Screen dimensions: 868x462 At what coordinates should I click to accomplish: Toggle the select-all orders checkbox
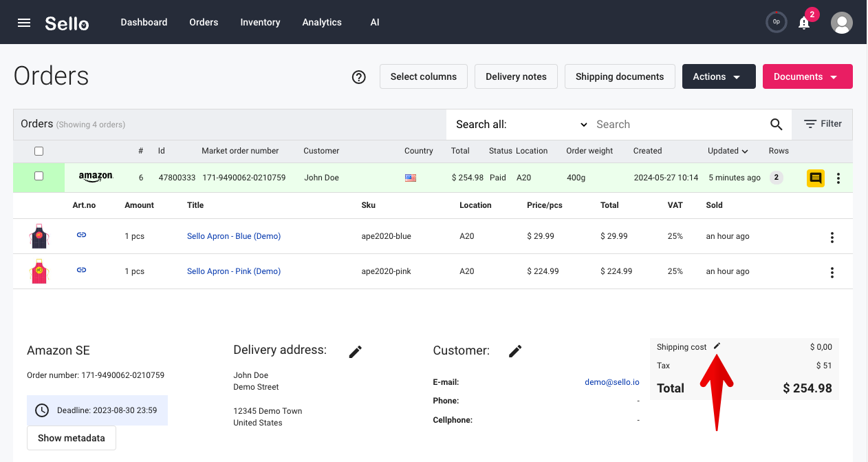pos(39,151)
